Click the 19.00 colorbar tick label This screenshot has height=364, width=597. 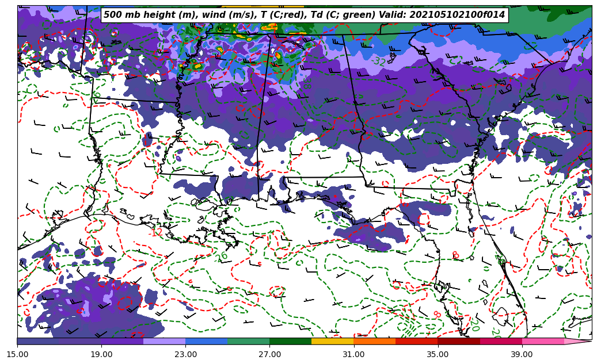tap(101, 354)
